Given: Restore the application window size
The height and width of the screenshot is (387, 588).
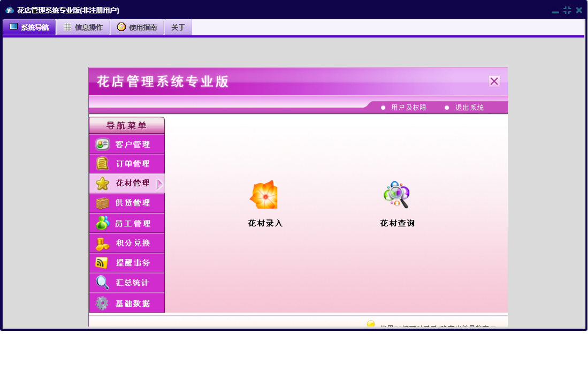Looking at the screenshot, I should click(x=567, y=10).
